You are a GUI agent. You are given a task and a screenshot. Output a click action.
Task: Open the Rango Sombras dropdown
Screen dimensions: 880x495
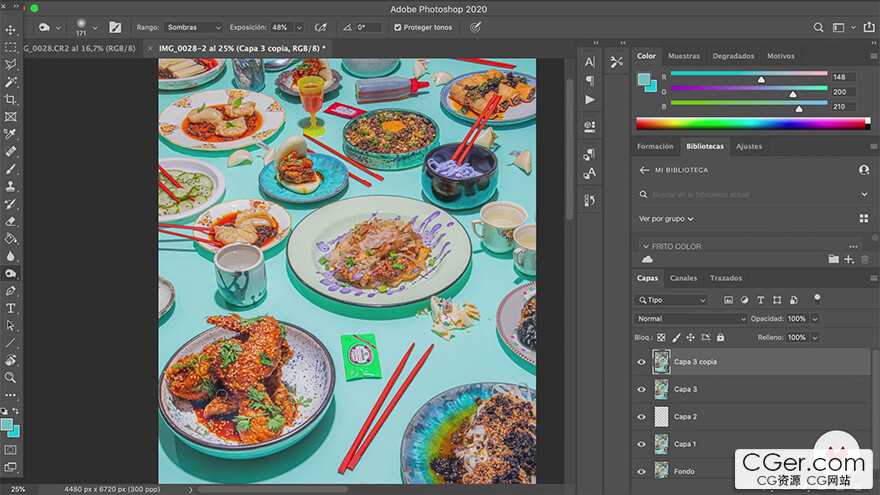point(194,28)
